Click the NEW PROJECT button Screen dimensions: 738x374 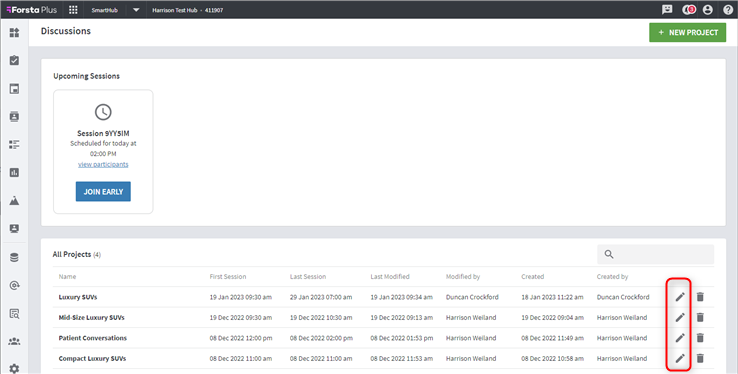pos(688,32)
